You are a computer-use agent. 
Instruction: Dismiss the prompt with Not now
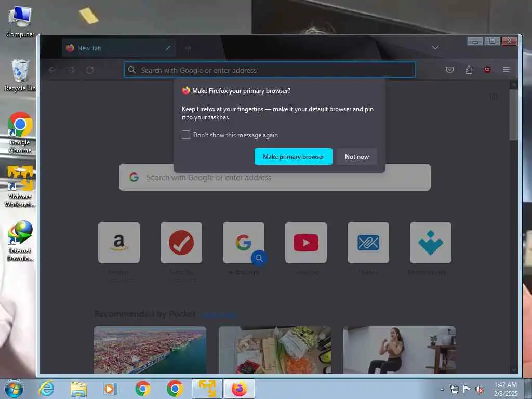(x=356, y=156)
